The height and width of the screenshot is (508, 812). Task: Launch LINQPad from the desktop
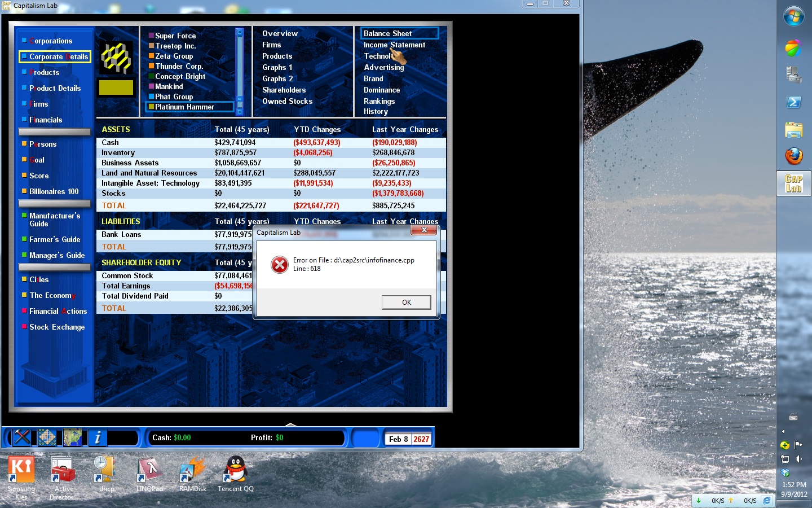point(149,474)
